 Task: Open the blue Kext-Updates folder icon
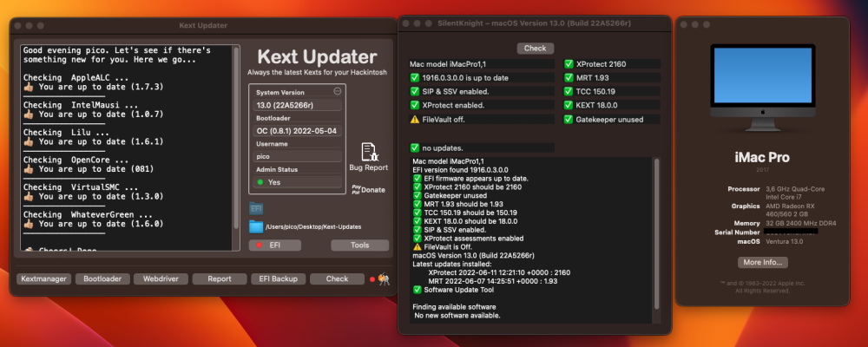256,226
